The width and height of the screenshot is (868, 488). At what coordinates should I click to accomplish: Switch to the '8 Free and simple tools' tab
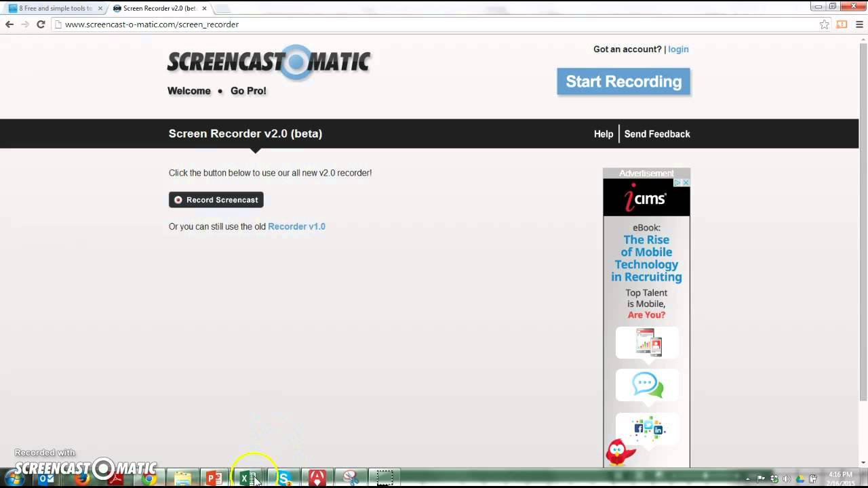[x=54, y=9]
